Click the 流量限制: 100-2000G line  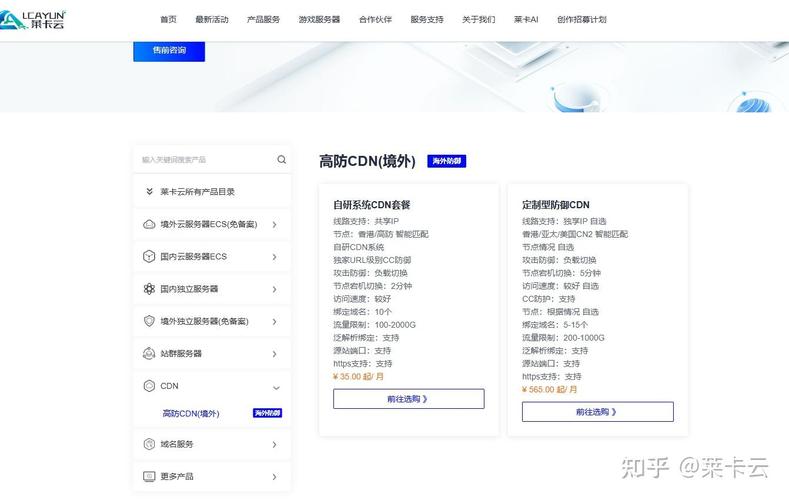[x=374, y=324]
